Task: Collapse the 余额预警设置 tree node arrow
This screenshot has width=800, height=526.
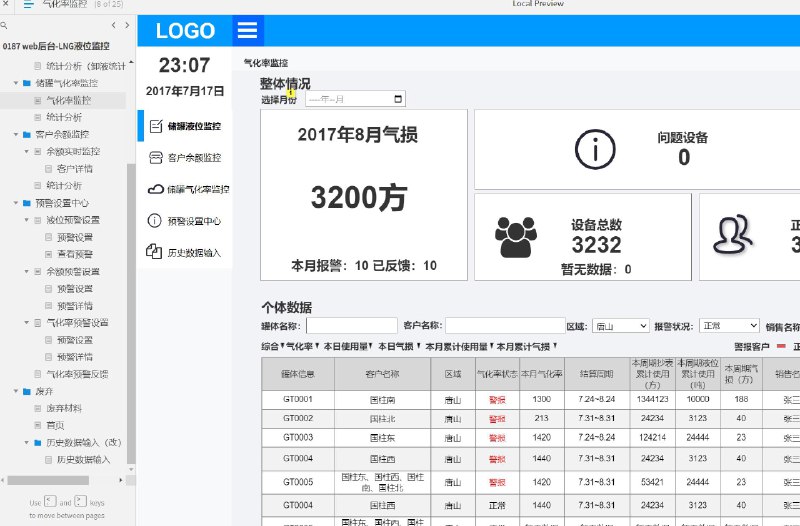Action: pyautogui.click(x=27, y=271)
